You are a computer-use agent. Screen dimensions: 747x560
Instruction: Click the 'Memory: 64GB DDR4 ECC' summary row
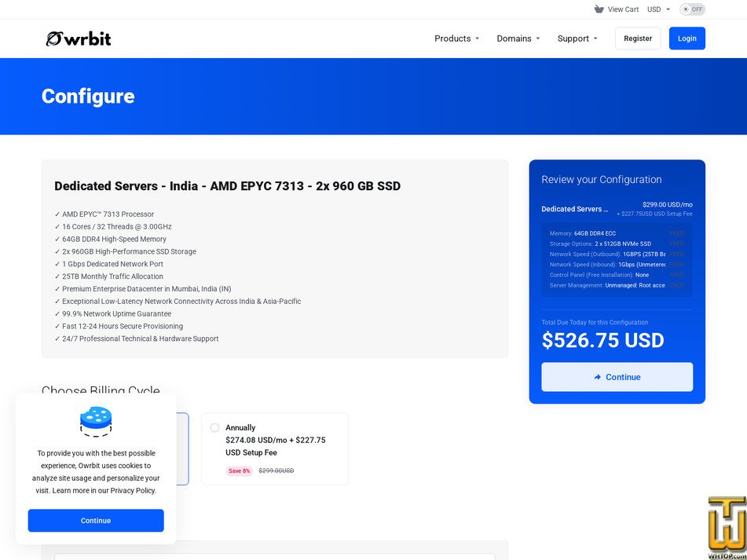click(617, 233)
